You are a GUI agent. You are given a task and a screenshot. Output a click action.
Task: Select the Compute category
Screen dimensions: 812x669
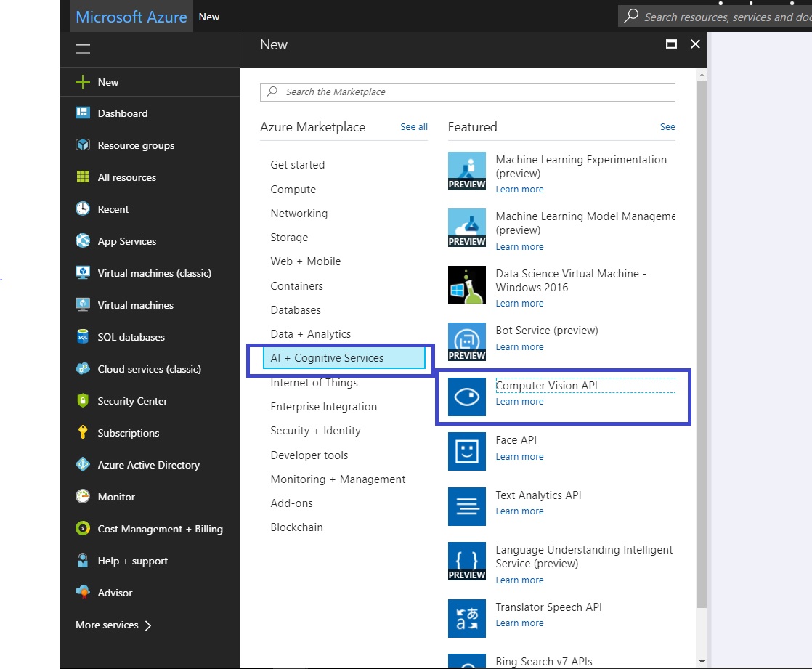(x=293, y=190)
